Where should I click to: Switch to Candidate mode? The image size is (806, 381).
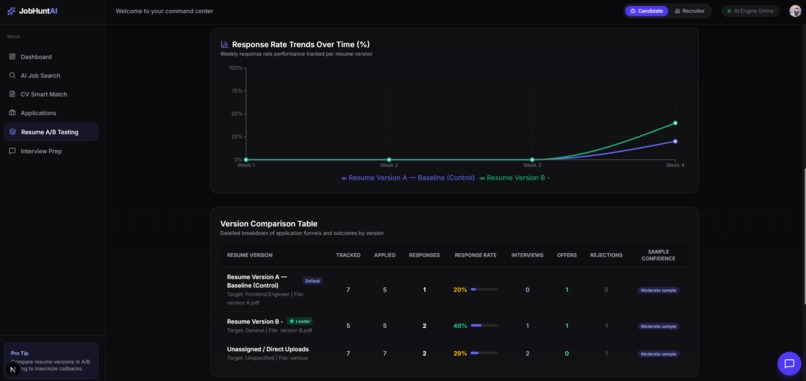(646, 11)
